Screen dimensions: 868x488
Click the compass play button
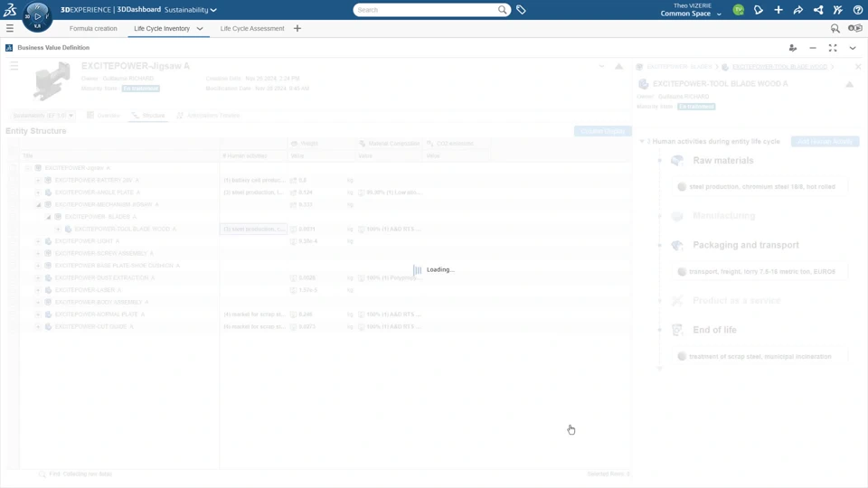(x=38, y=16)
